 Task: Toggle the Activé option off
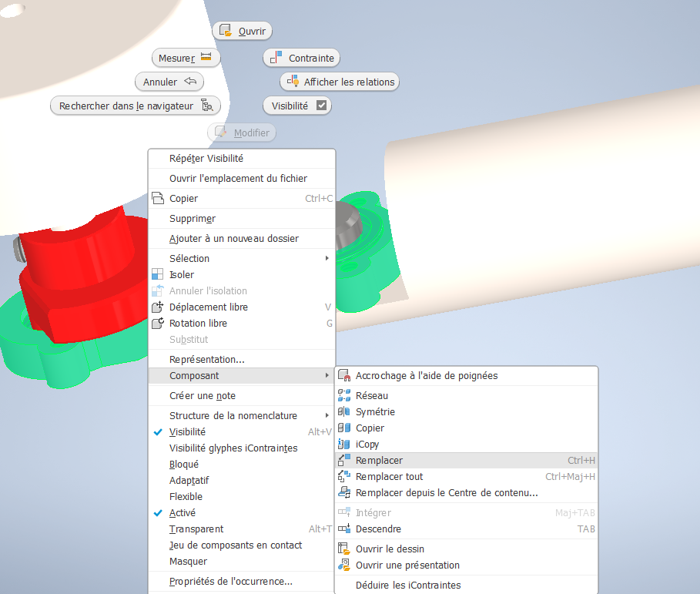point(183,513)
